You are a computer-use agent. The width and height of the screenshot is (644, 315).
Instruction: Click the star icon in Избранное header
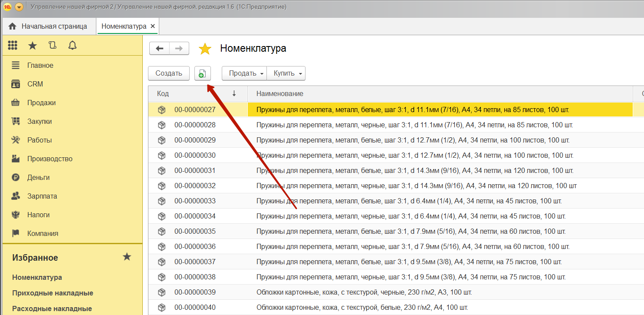(x=127, y=257)
